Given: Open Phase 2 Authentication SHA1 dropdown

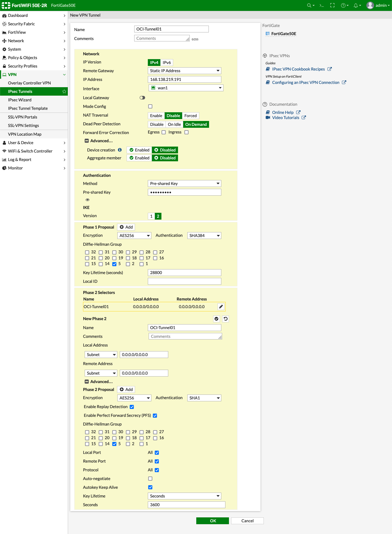Looking at the screenshot, I should (x=204, y=398).
